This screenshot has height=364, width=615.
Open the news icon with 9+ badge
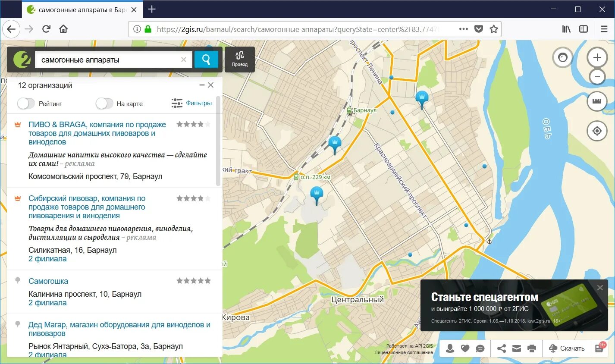(600, 348)
